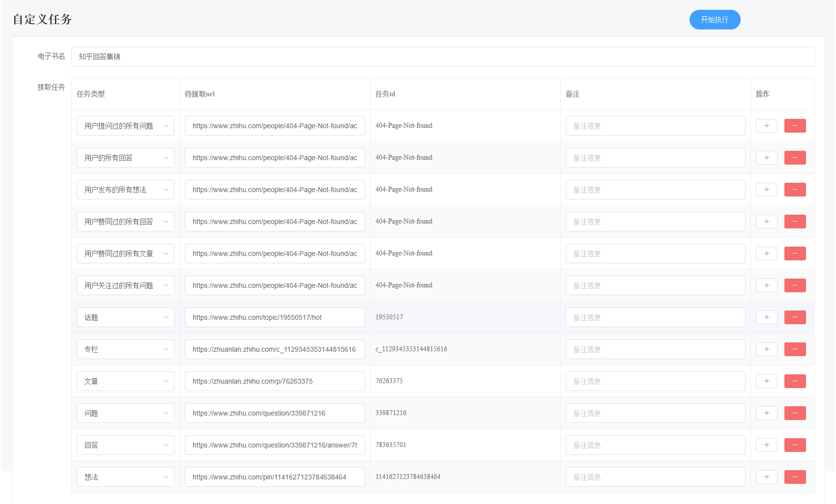Click the 备注信息 field of the 想法 row

click(655, 477)
